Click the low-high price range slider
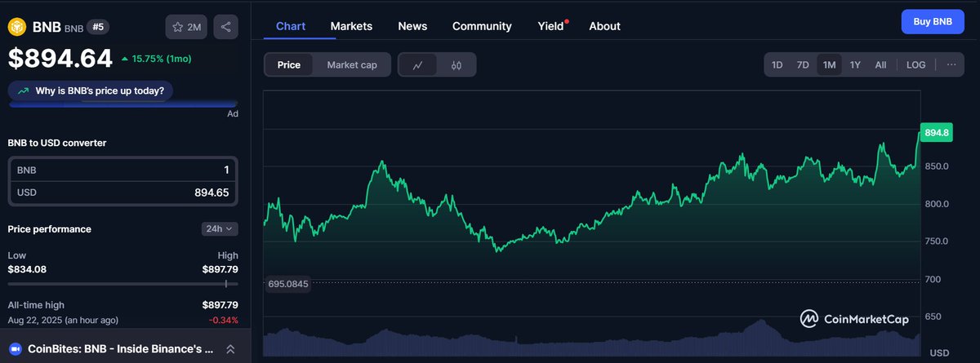980x363 pixels. pos(122,284)
